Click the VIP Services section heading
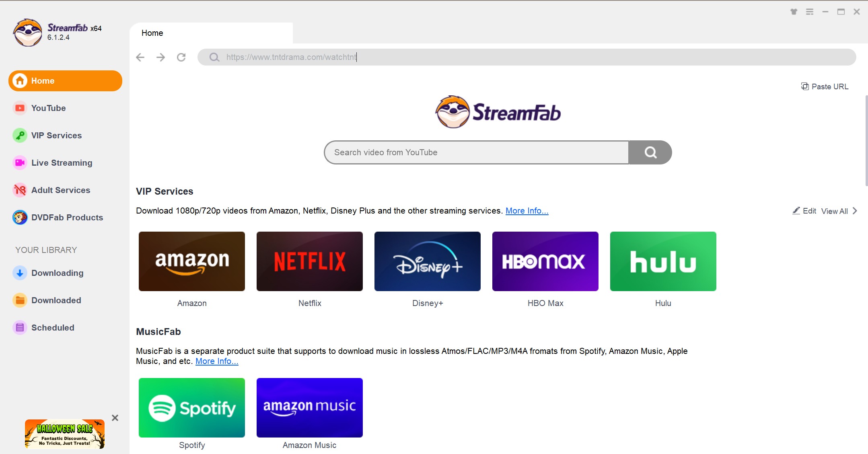868x454 pixels. [x=165, y=191]
